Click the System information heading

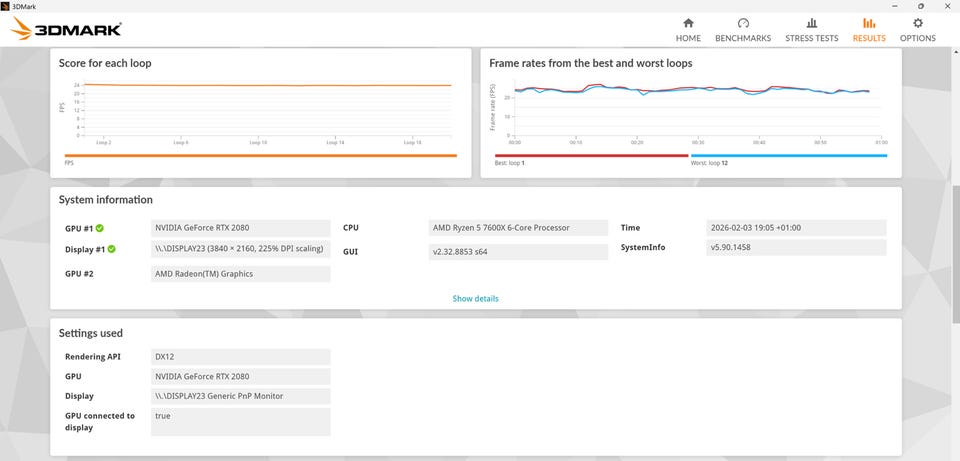(x=106, y=200)
